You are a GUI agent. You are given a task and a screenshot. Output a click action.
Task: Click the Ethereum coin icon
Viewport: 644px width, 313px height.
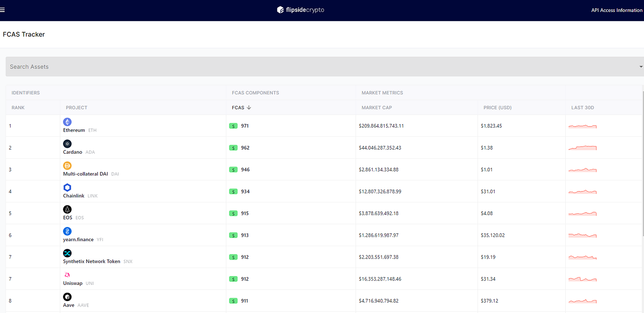pos(68,122)
